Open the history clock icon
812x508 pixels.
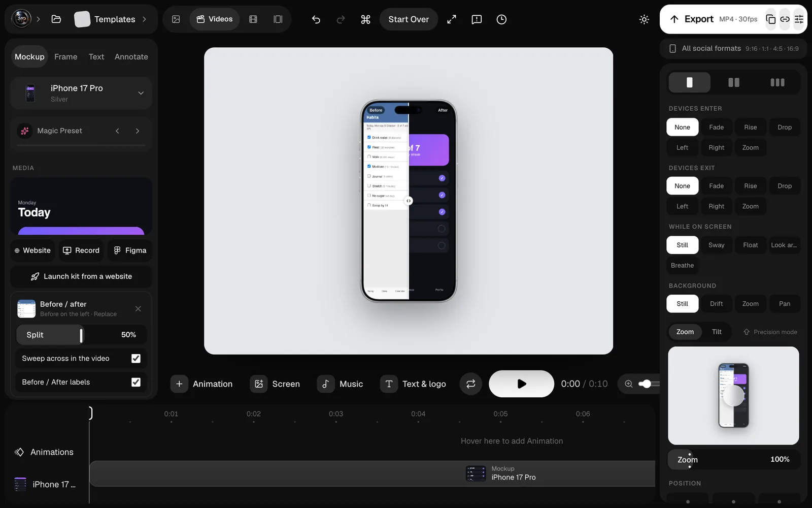501,19
